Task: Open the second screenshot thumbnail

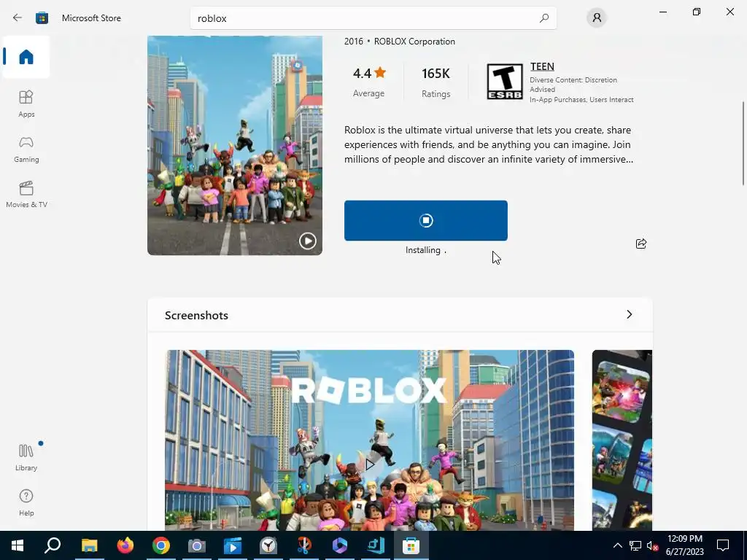Action: tap(622, 440)
